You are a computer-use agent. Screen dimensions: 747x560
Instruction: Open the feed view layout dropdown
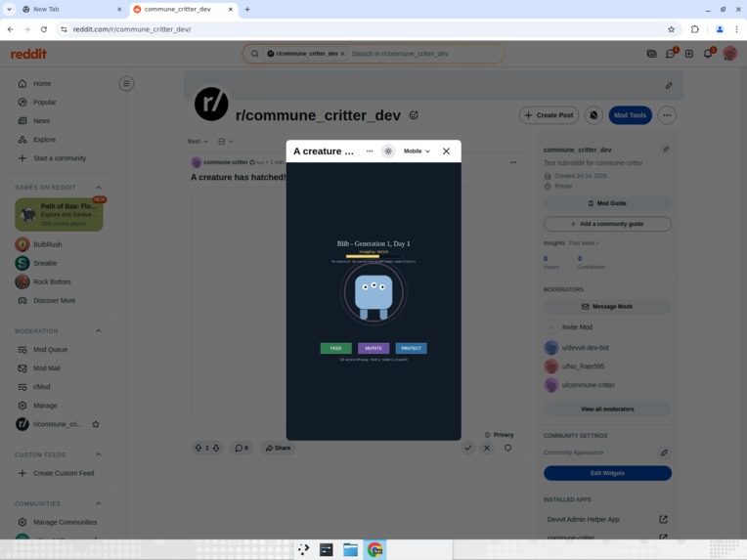pyautogui.click(x=225, y=142)
